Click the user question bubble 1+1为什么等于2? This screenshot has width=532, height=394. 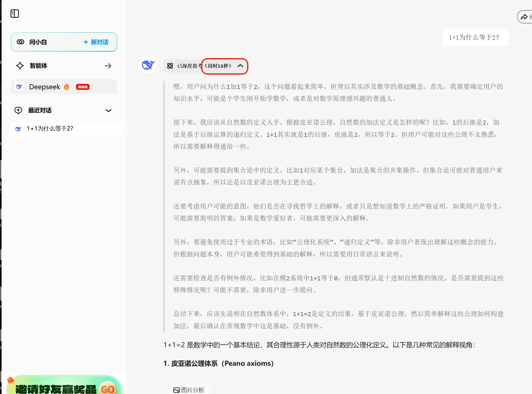click(x=474, y=37)
